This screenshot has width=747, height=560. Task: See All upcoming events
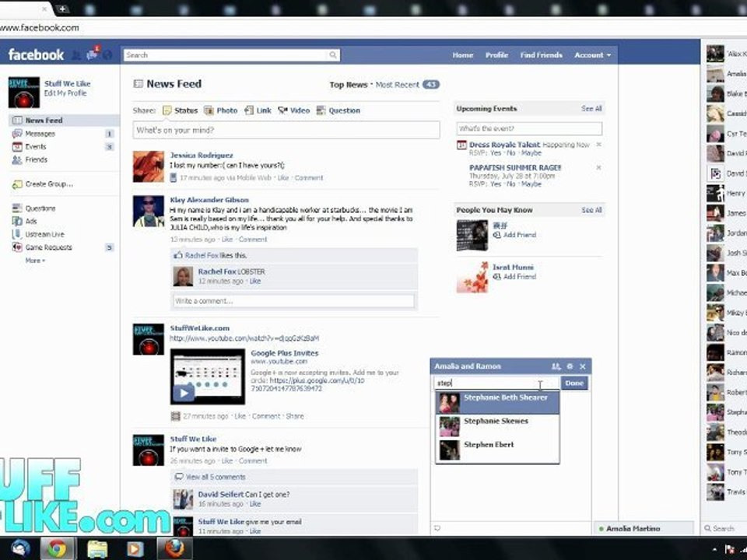pyautogui.click(x=591, y=109)
